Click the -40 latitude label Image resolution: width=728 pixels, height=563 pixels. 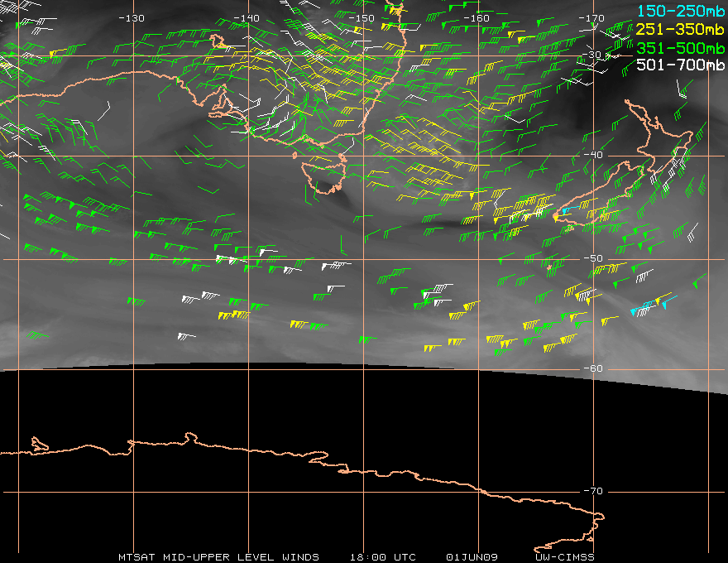pos(593,155)
